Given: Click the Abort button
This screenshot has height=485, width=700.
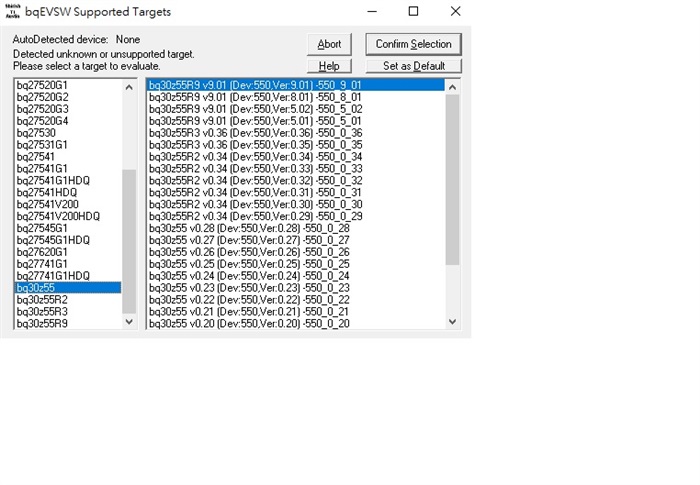Looking at the screenshot, I should pyautogui.click(x=329, y=44).
